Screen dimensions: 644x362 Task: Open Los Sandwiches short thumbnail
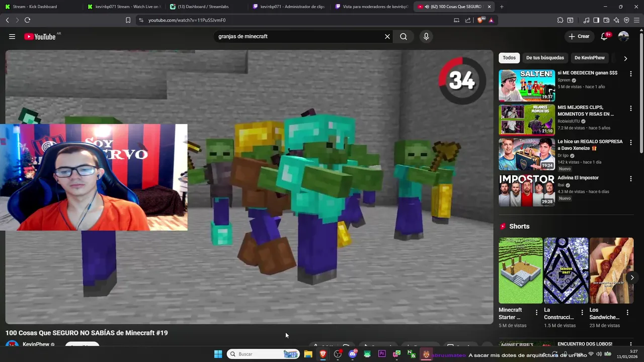[611, 270]
